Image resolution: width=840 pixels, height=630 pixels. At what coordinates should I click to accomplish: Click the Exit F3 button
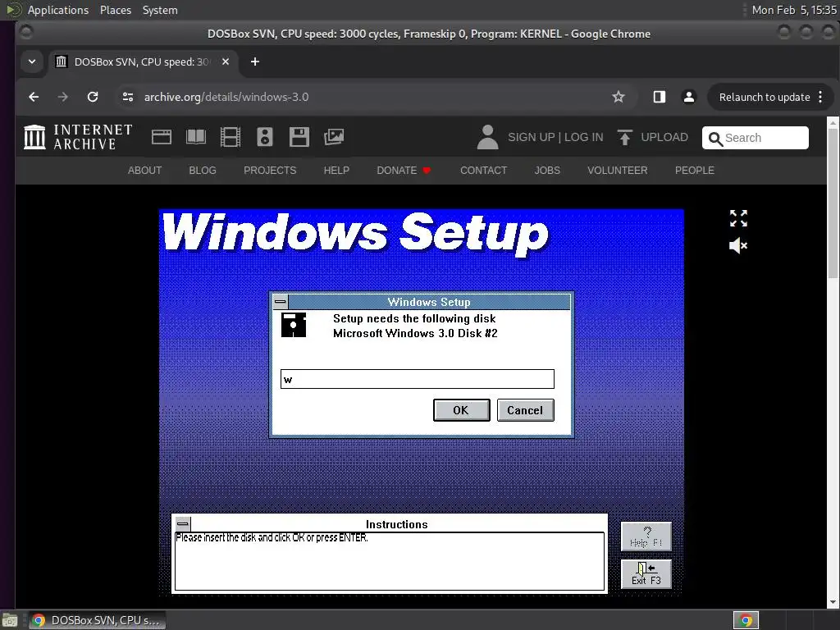[646, 573]
